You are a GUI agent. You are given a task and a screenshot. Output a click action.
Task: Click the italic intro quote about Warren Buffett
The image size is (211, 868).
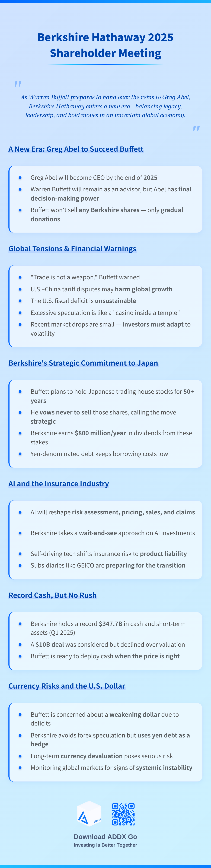pos(105,106)
